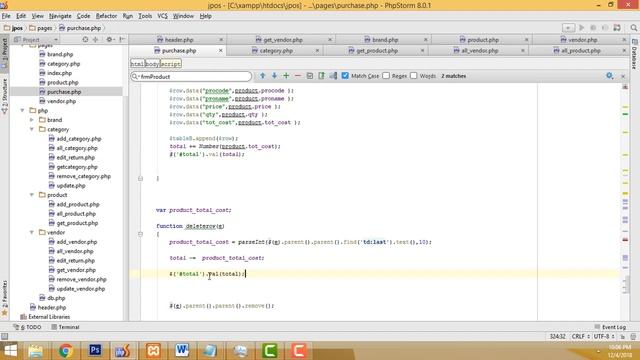Open the File menu
The image size is (640, 360).
coord(6,16)
